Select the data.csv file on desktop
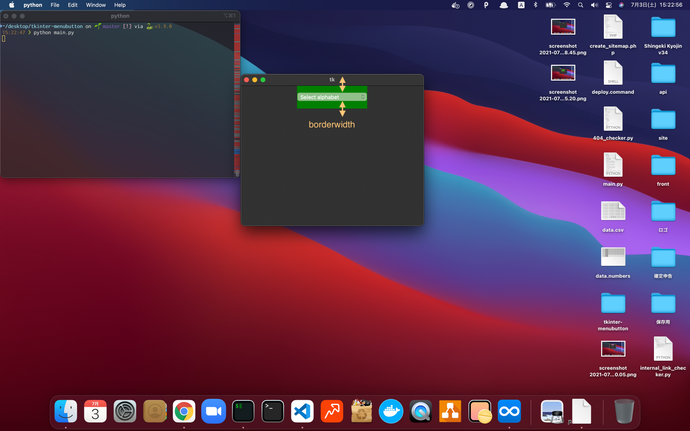 (x=613, y=215)
